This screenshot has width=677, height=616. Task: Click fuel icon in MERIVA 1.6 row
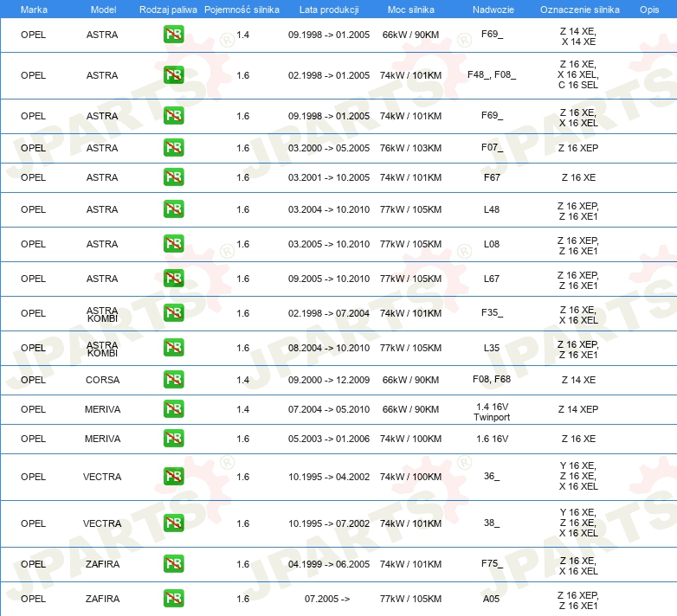click(173, 439)
